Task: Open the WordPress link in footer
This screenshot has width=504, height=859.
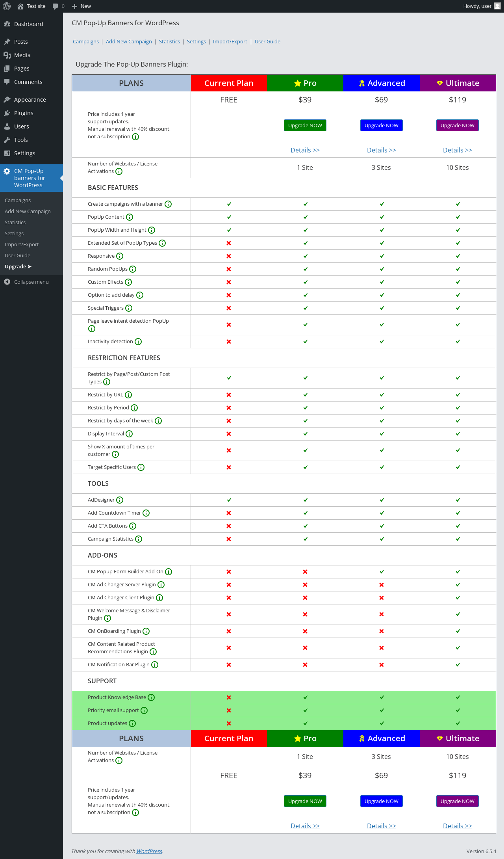Action: coord(149,851)
